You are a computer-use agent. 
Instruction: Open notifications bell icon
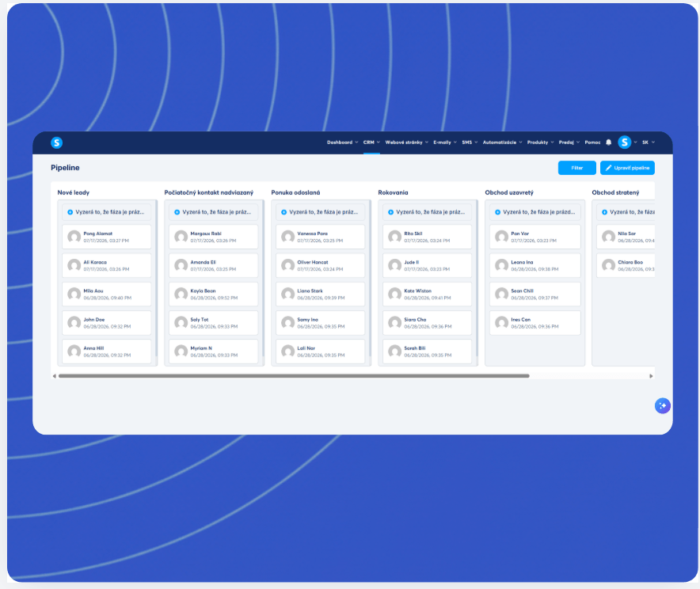(x=608, y=142)
